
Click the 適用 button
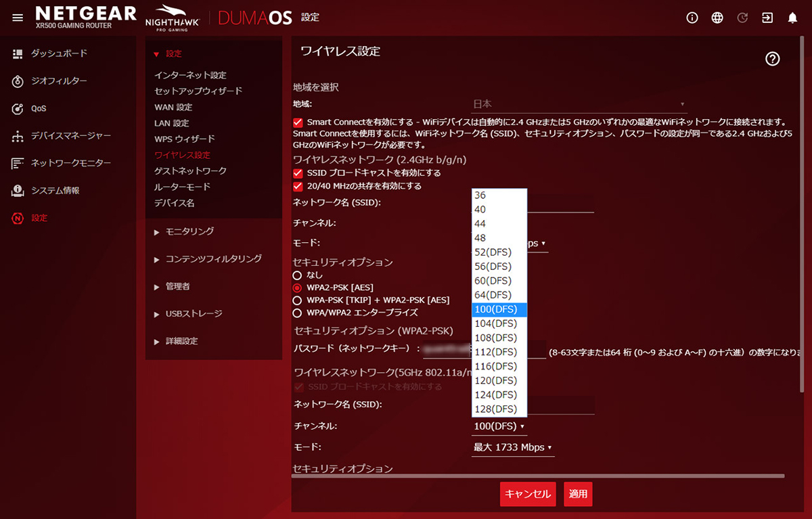[578, 494]
